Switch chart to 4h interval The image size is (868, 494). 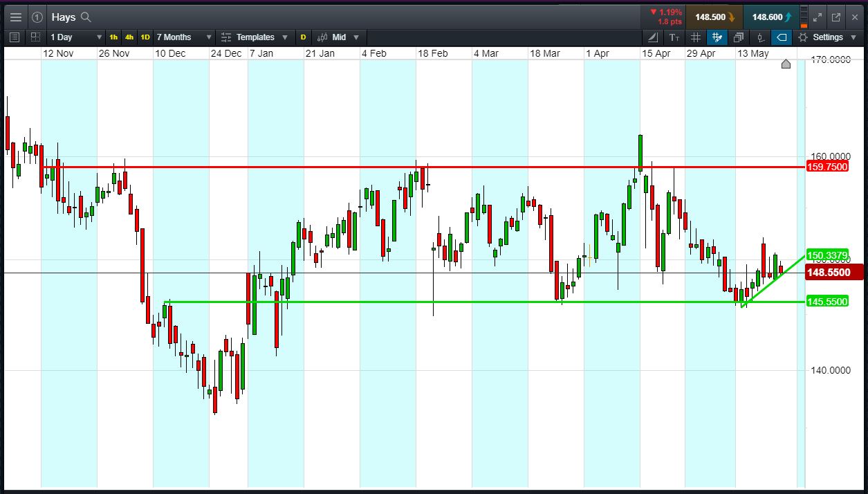pyautogui.click(x=129, y=37)
